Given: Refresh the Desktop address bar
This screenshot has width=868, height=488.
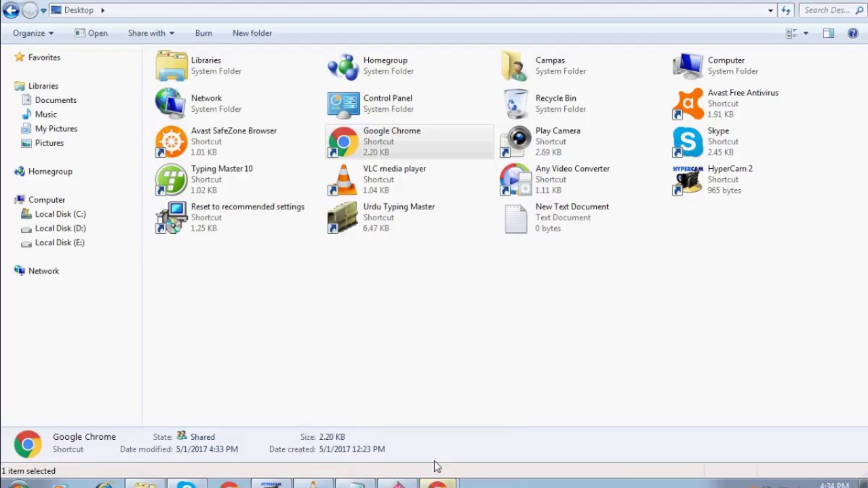Looking at the screenshot, I should [x=786, y=10].
